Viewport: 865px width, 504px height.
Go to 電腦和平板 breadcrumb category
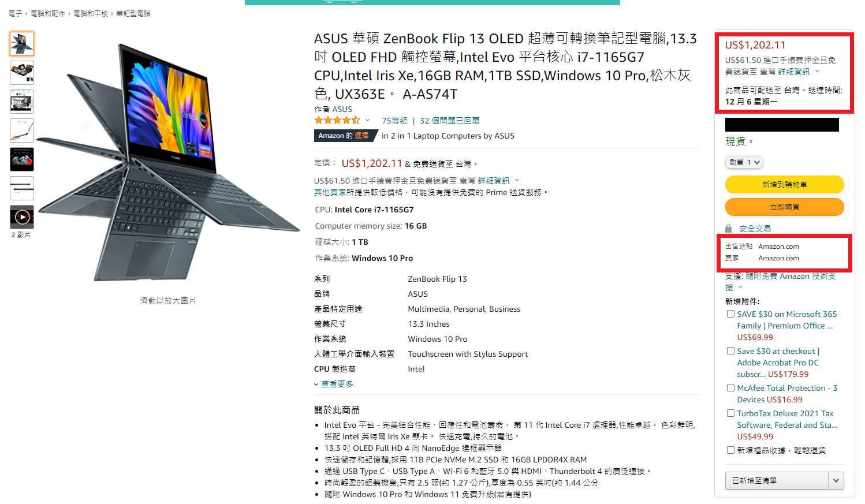(x=91, y=13)
